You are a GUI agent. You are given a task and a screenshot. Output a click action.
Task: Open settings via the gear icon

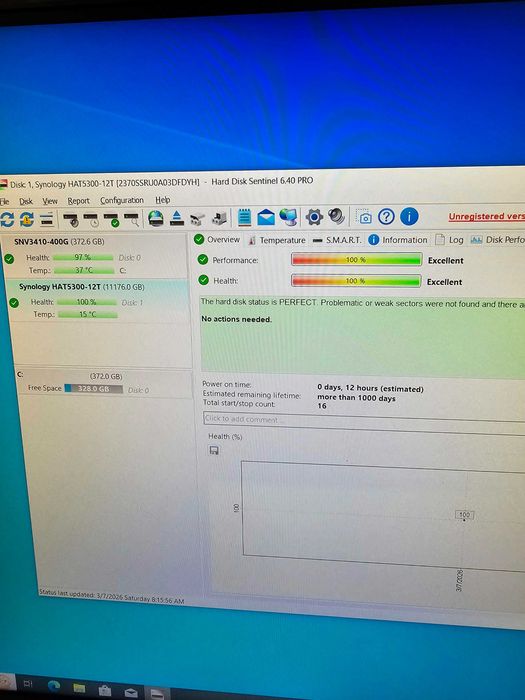point(314,217)
